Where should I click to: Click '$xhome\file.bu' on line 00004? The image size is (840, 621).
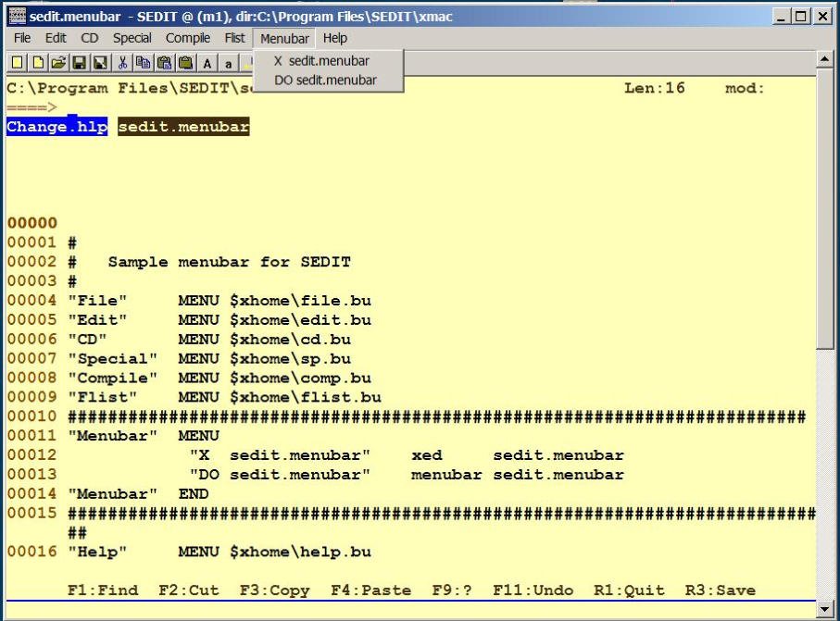pos(301,301)
